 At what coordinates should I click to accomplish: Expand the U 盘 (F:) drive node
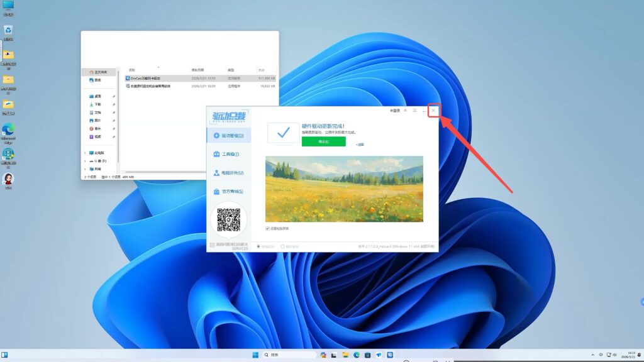[x=86, y=161]
